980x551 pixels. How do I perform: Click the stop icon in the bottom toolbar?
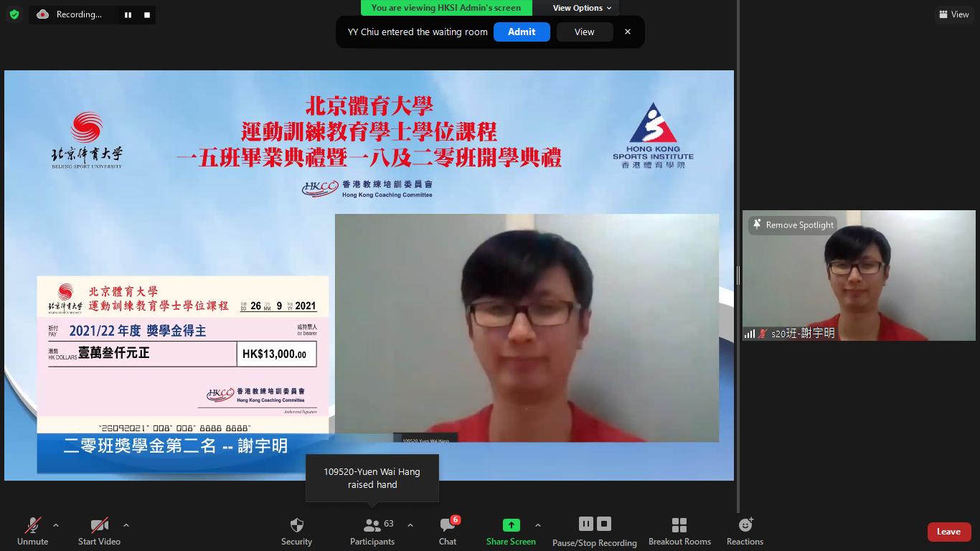(x=604, y=524)
